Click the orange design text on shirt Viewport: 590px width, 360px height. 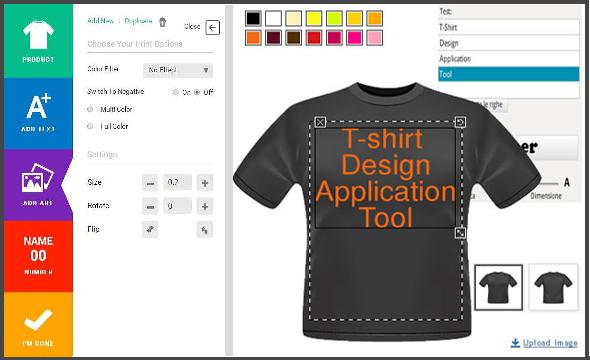[386, 178]
